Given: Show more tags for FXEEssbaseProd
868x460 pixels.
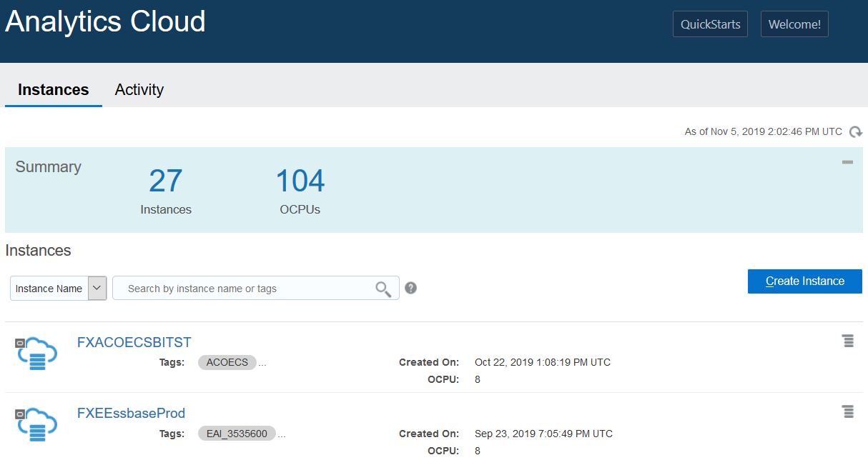Looking at the screenshot, I should coord(281,434).
